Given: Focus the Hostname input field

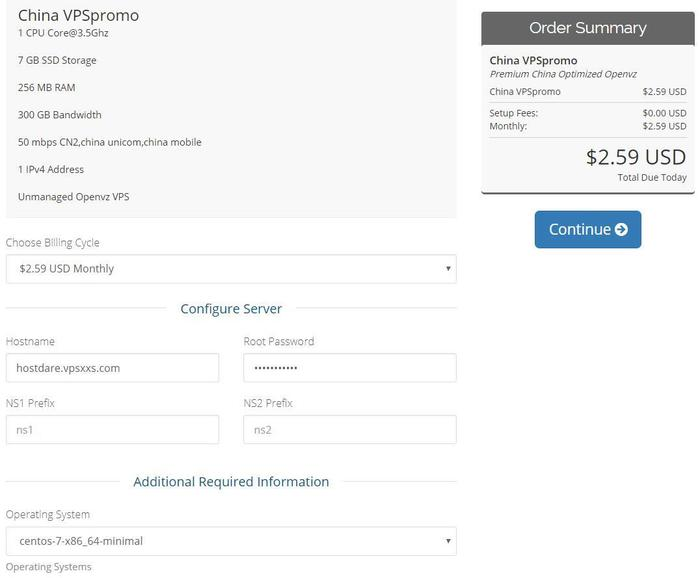Looking at the screenshot, I should pos(112,368).
